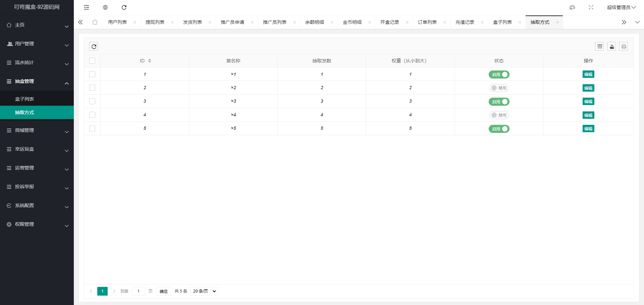Open the tab options dropdown chevron
Viewport: 644px width, 305px height.
click(637, 22)
